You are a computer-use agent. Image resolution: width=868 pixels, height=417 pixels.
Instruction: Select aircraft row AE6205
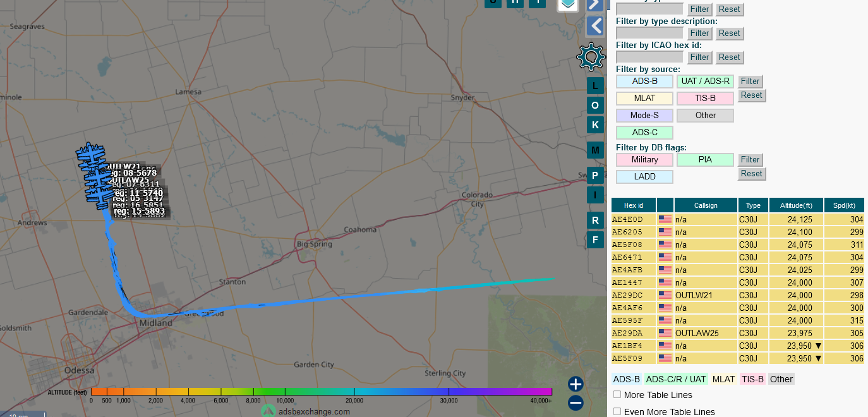click(737, 232)
